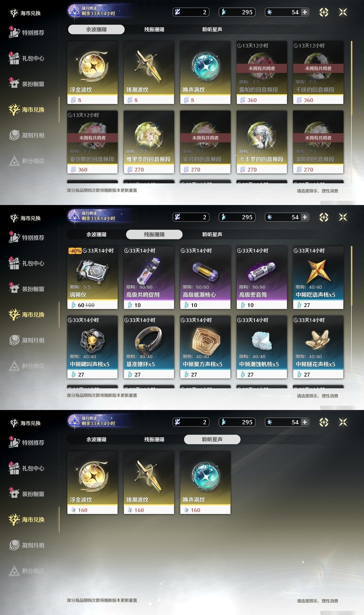The image size is (364, 615).
Task: Open the 中频聚方声核x5 item card
Action: [x=205, y=347]
